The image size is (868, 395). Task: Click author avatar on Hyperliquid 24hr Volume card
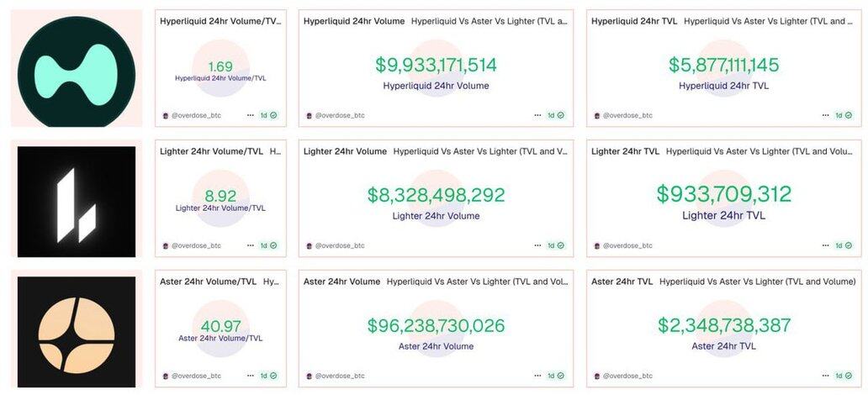click(309, 115)
